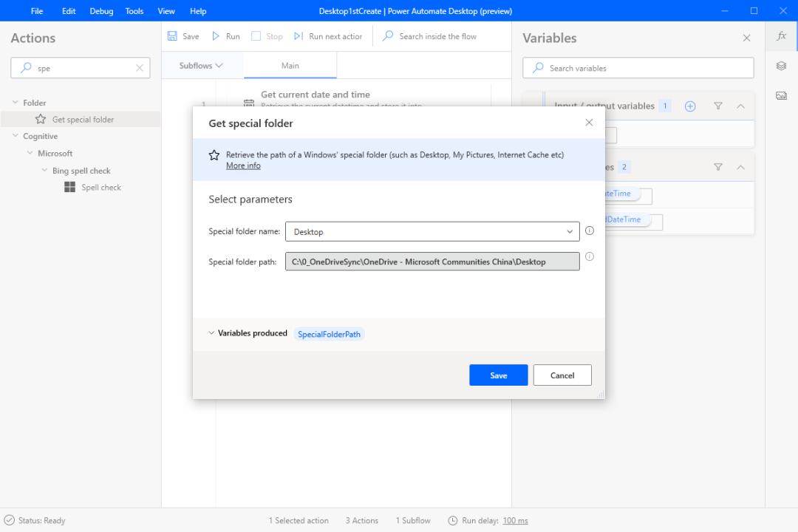Viewport: 798px width, 532px height.
Task: Click the 100 ms run delay link
Action: coord(515,520)
